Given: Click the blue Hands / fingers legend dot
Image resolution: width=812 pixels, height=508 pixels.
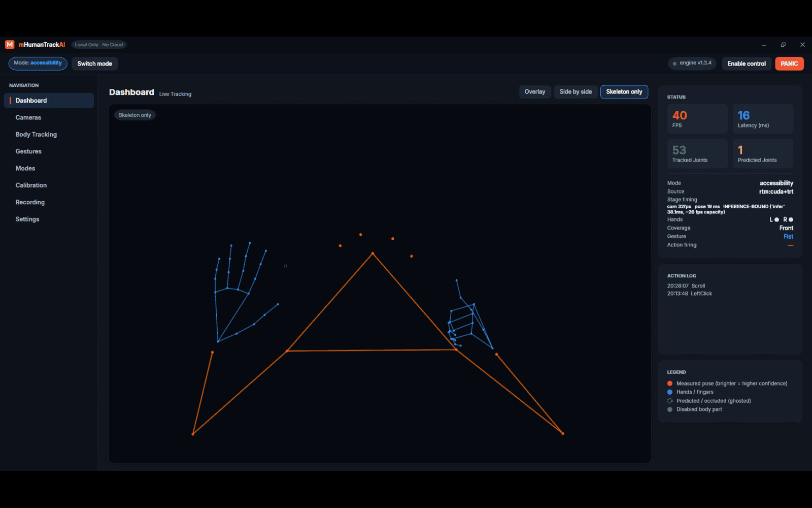Looking at the screenshot, I should tap(670, 392).
